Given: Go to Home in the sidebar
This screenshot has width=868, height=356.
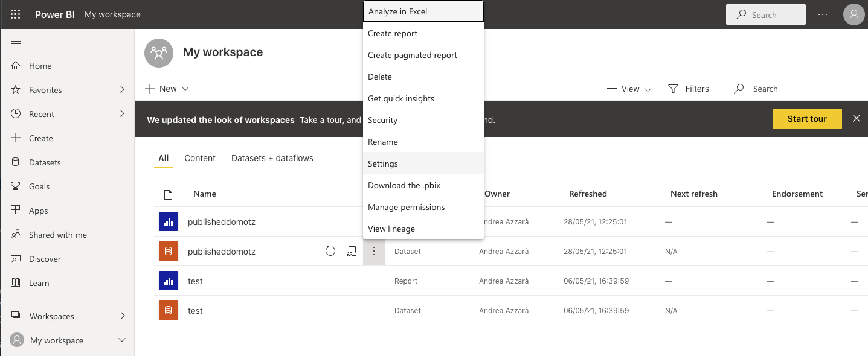Looking at the screenshot, I should coord(67,66).
